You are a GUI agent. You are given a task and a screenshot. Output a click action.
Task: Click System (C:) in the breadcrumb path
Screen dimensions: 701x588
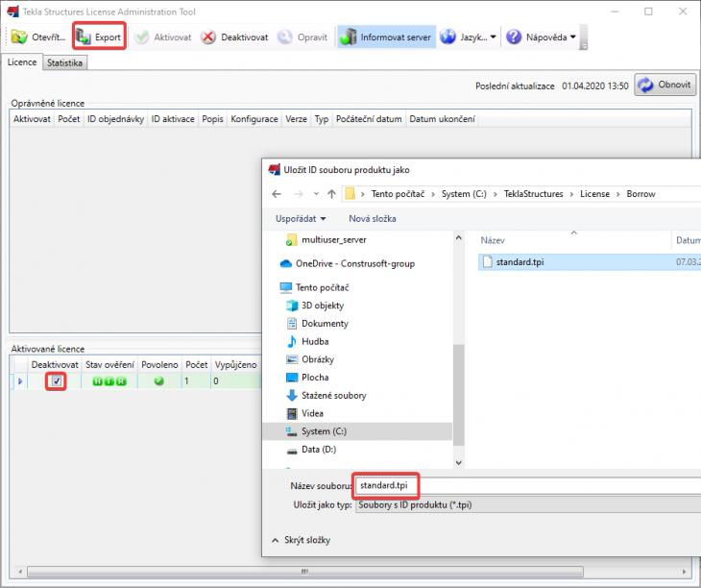464,194
